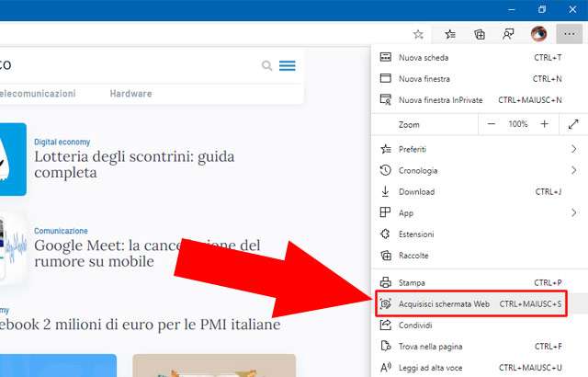Screen dimensions: 588x377
Task: Open the Raccolte menu entry
Action: 480,256
